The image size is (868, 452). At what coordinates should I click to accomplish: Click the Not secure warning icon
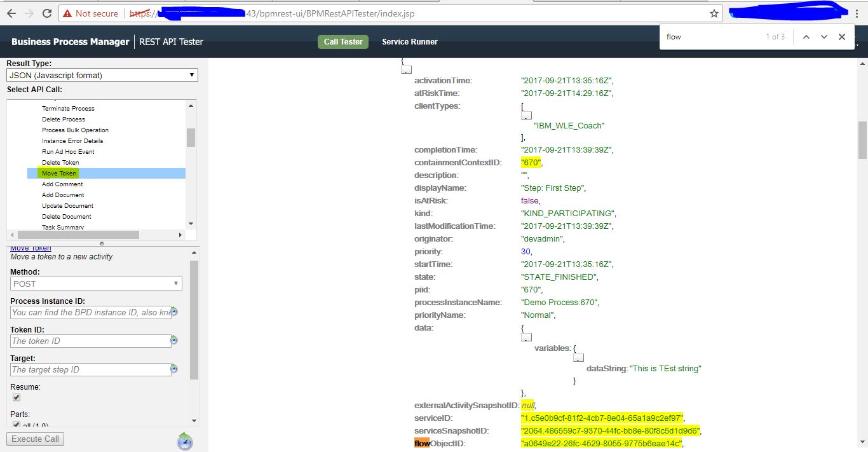coord(69,13)
